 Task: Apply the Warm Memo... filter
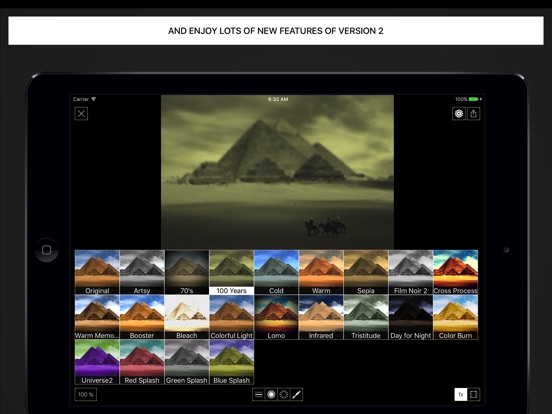[97, 317]
